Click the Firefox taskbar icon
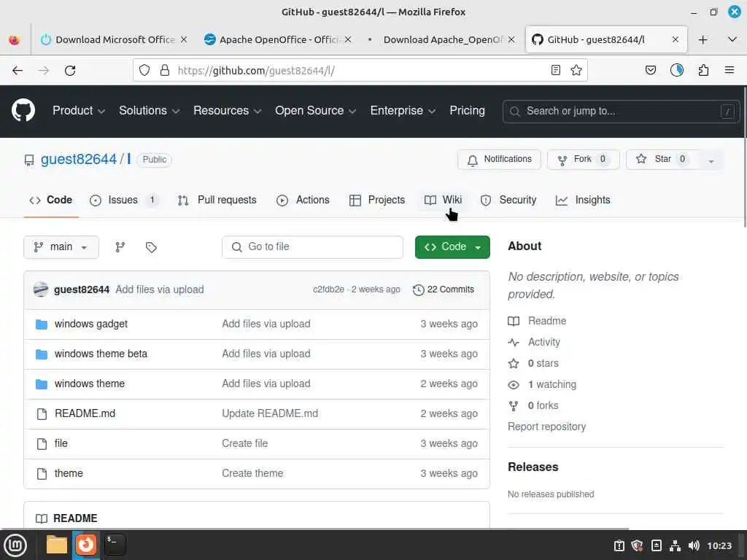 click(x=86, y=544)
